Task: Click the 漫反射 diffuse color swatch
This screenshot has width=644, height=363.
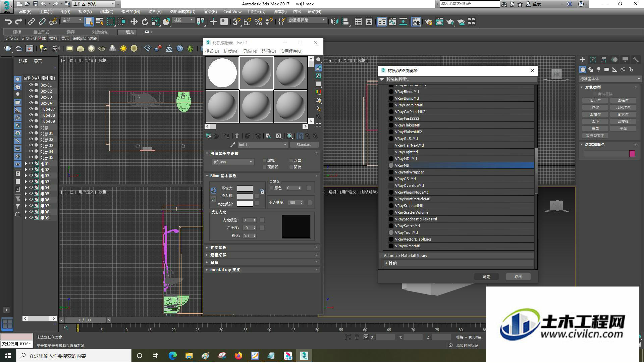Action: point(245,196)
